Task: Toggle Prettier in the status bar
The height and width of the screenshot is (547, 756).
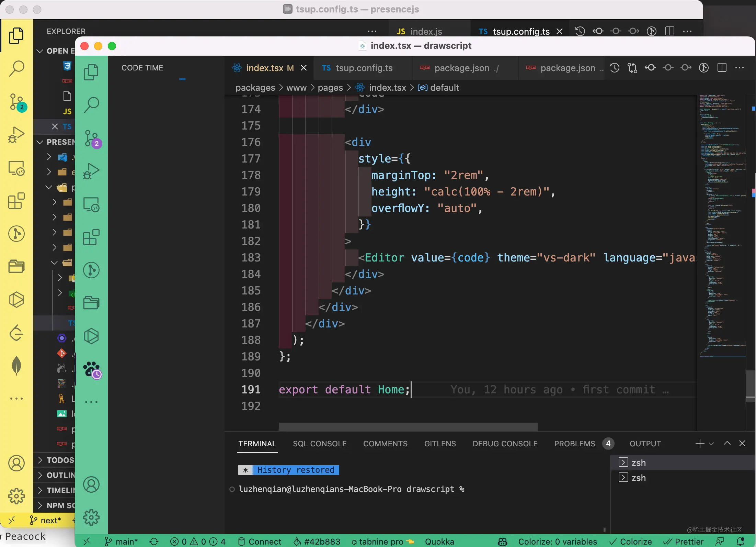Action: tap(684, 542)
